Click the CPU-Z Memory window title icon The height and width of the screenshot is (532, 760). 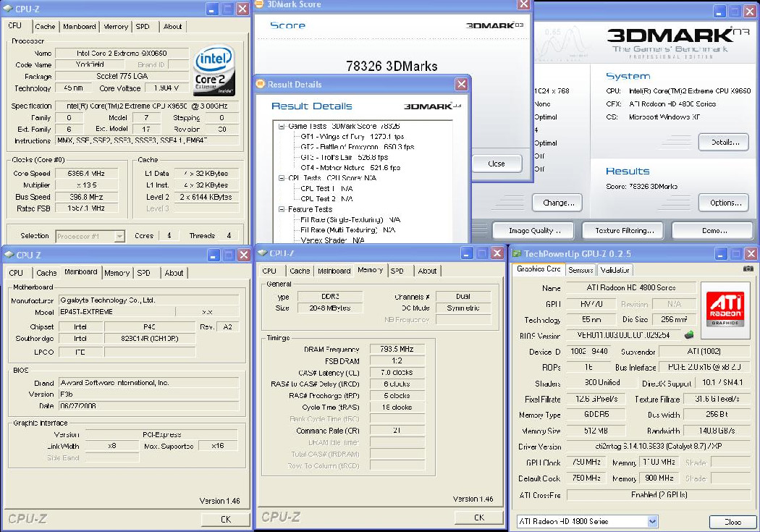click(x=262, y=253)
